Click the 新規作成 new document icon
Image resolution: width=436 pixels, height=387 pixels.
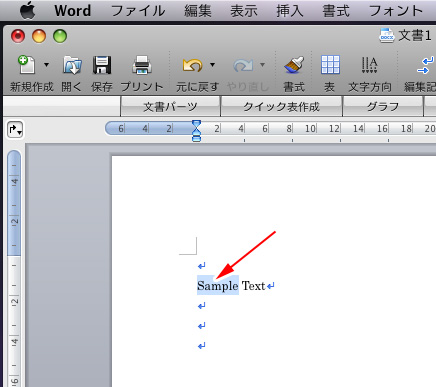(x=26, y=64)
